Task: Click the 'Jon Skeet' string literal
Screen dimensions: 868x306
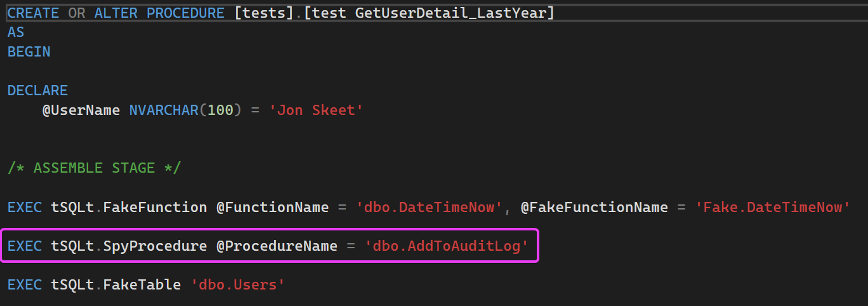Action: [x=317, y=110]
